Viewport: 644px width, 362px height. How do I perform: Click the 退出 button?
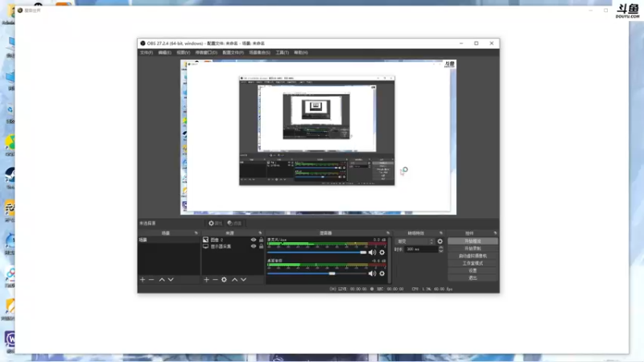473,278
